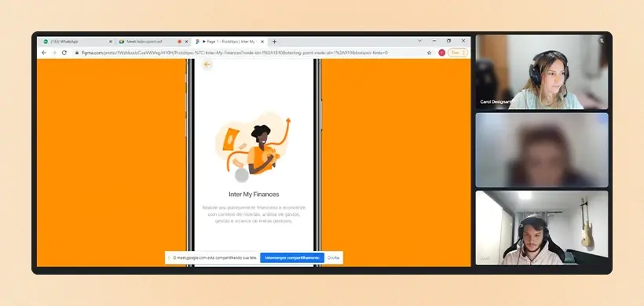Click the prototype description paragraph

coord(254,214)
